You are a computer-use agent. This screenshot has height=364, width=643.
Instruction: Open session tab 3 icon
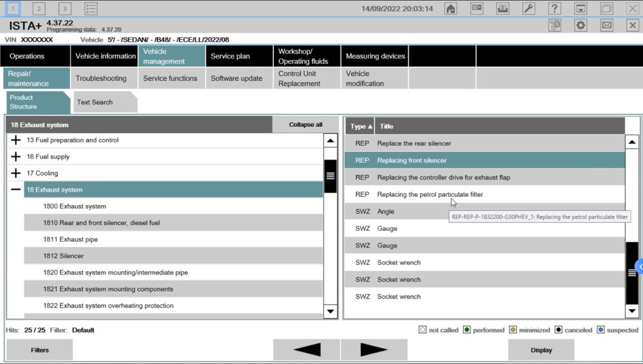coord(64,8)
